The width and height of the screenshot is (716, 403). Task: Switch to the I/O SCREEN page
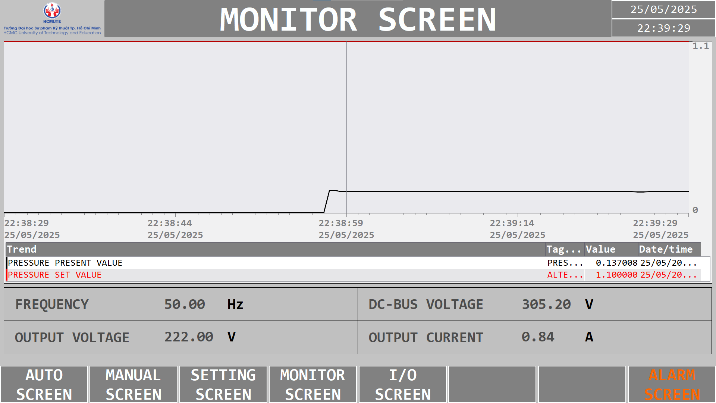402,384
